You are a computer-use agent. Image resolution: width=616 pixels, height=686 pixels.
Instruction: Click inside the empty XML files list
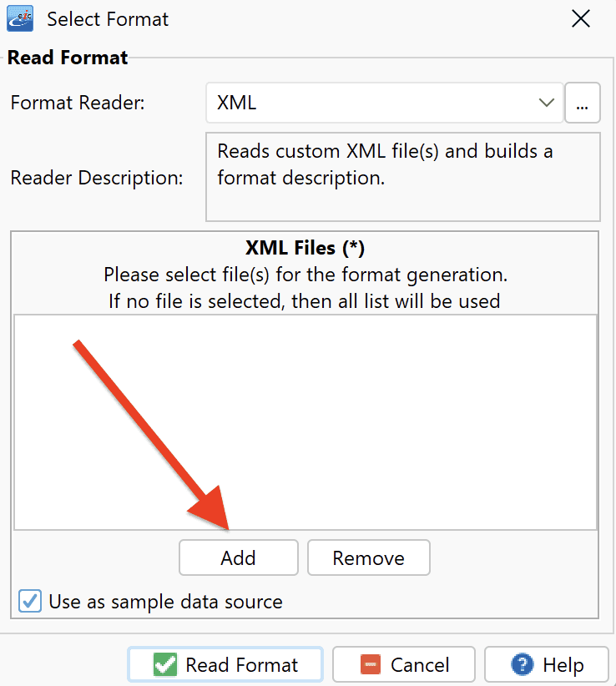[x=305, y=422]
